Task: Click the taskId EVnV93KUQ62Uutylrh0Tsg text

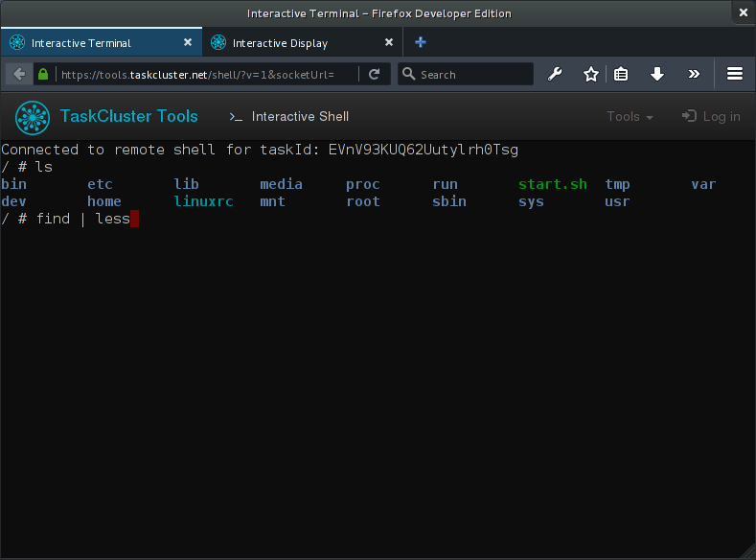Action: click(x=423, y=150)
